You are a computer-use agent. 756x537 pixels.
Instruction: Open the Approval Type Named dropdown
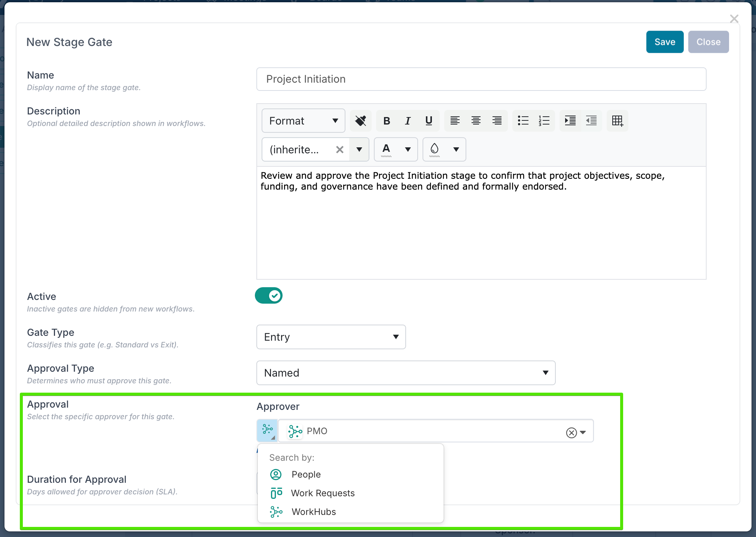(x=406, y=373)
